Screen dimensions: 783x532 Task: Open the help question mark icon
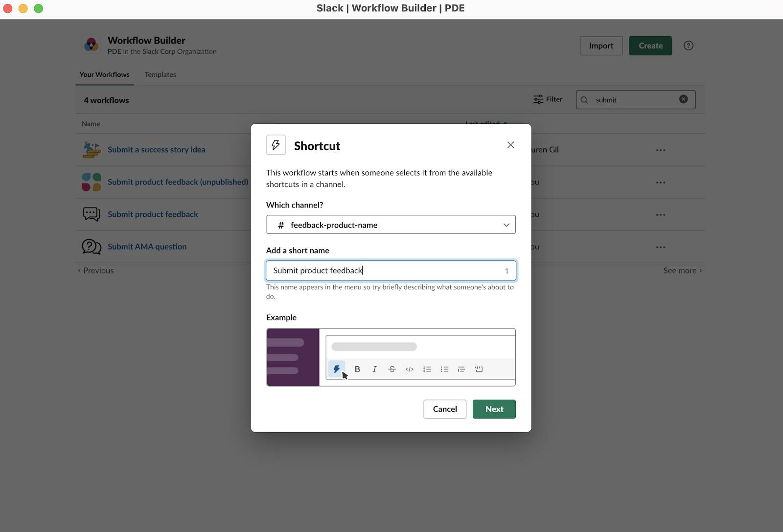click(x=689, y=46)
